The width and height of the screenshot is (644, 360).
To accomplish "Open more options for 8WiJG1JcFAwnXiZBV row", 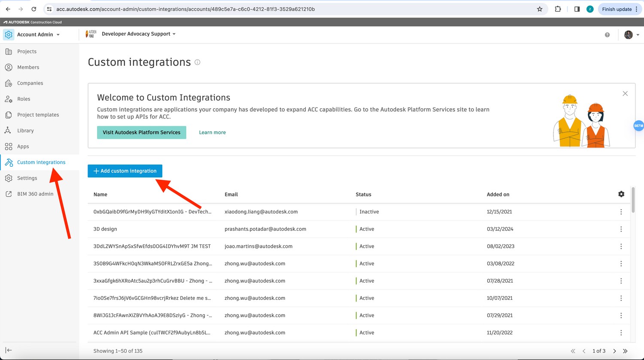I will [x=621, y=315].
